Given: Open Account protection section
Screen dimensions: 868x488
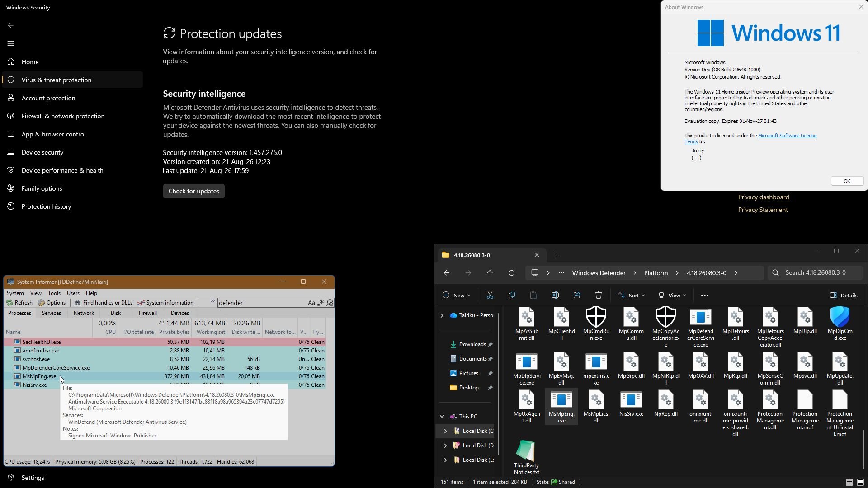Looking at the screenshot, I should coord(72,98).
